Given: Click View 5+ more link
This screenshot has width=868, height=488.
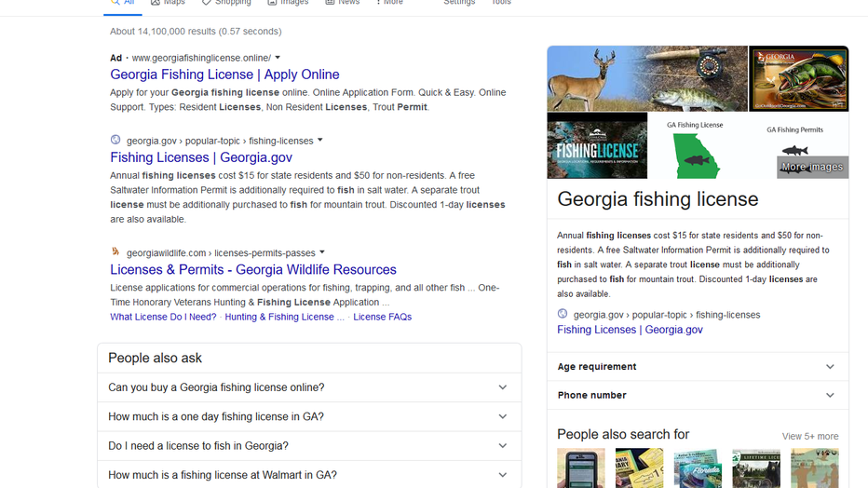Looking at the screenshot, I should (x=810, y=436).
